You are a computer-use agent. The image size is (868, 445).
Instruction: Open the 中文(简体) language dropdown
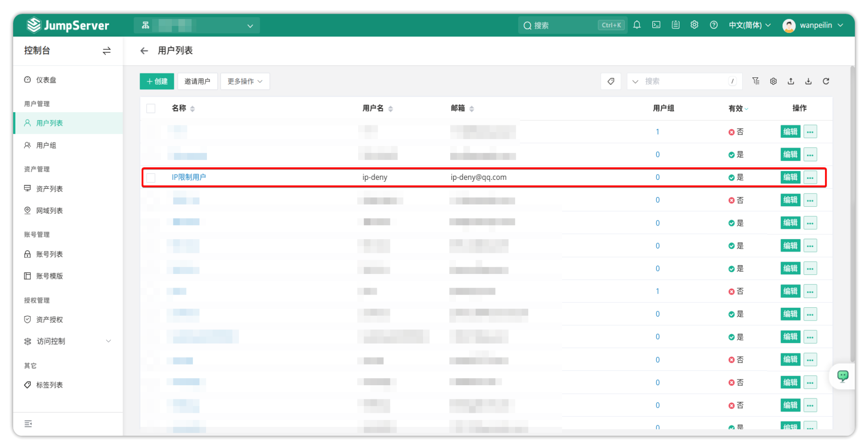[x=749, y=25]
